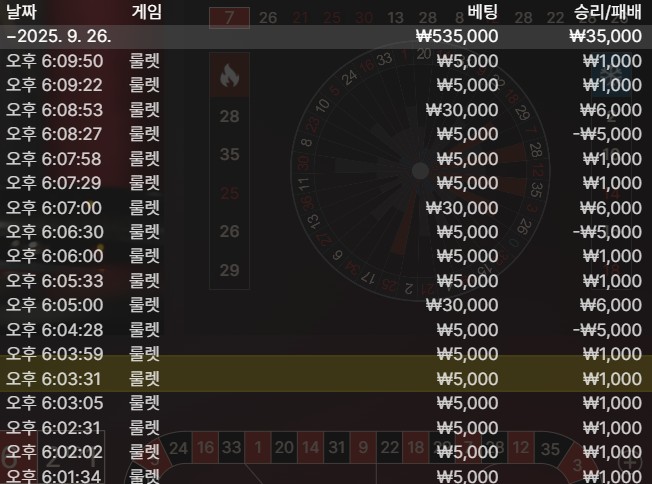The width and height of the screenshot is (652, 484).
Task: Select the 오후 6:02:31 history row
Action: pyautogui.click(x=326, y=428)
